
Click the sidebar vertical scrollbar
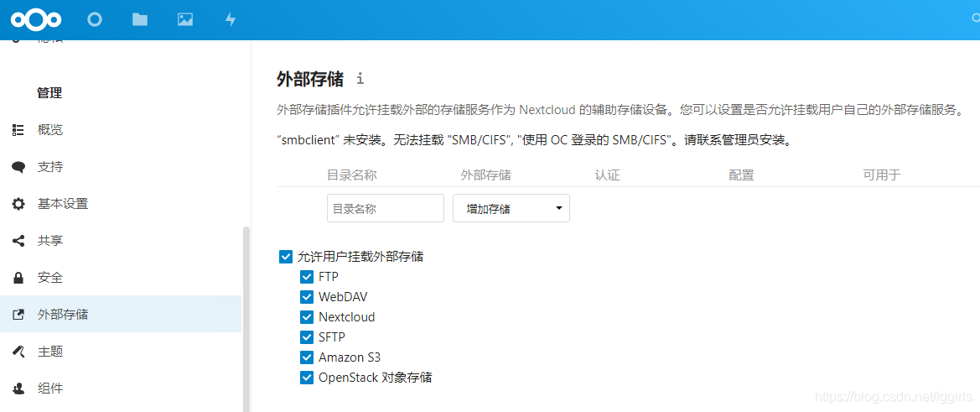pos(246,319)
